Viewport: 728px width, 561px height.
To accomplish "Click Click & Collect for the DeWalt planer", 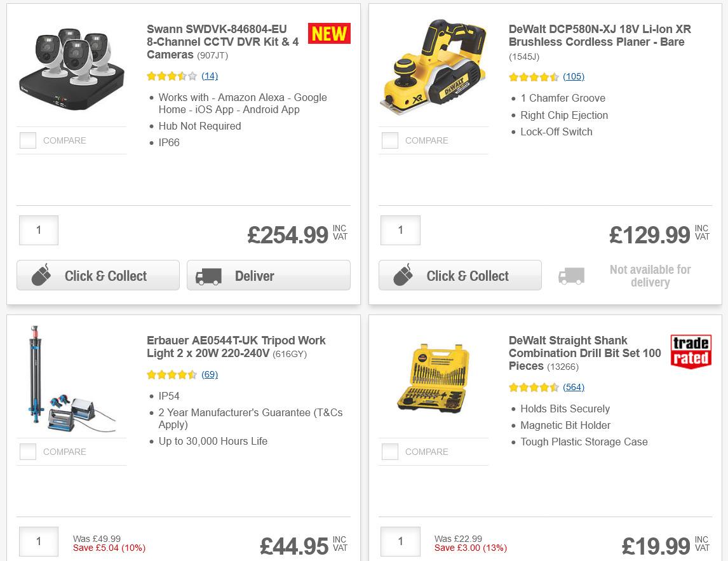I will click(x=459, y=275).
